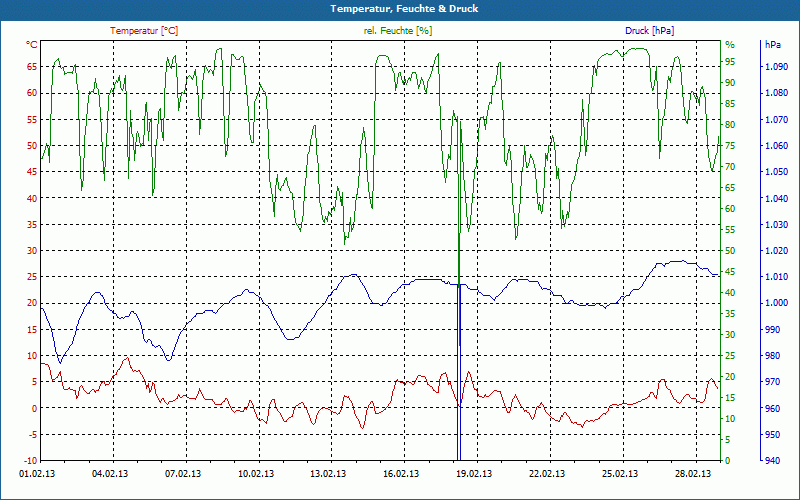Viewport: 800px width, 500px height.
Task: Click the blue 'hPa' axis unit label
Action: point(773,44)
